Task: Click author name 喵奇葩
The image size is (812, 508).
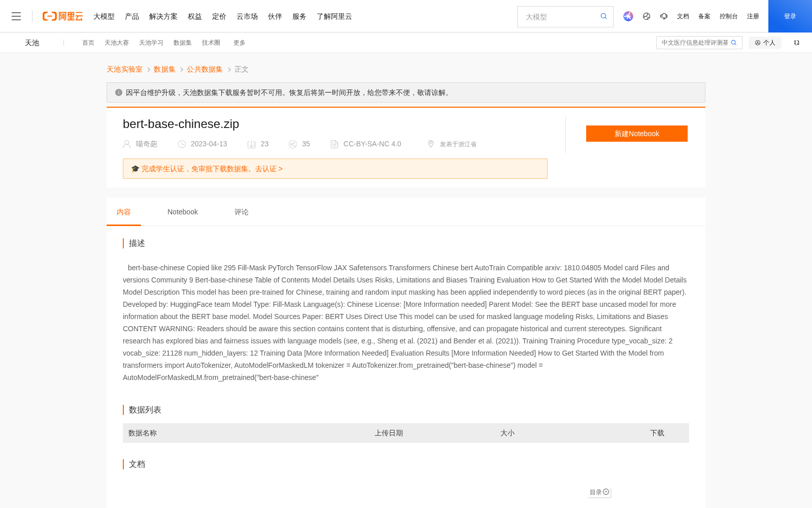Action: (147, 144)
